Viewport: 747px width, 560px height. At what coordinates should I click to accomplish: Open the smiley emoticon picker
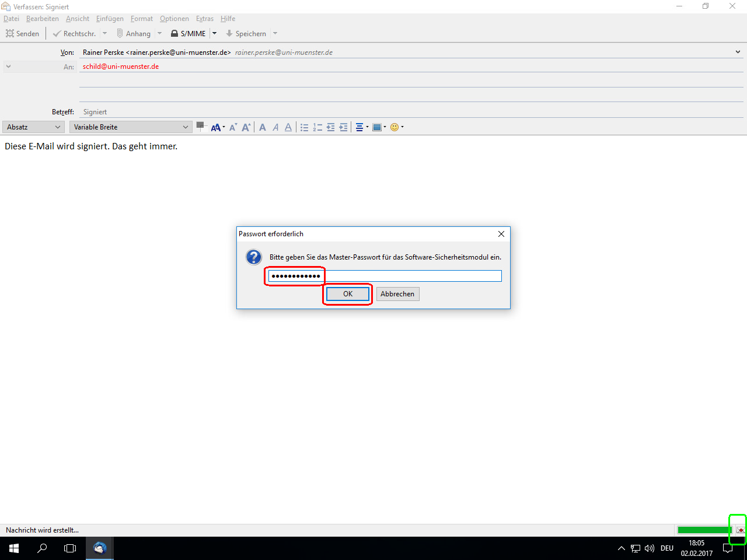tap(395, 127)
